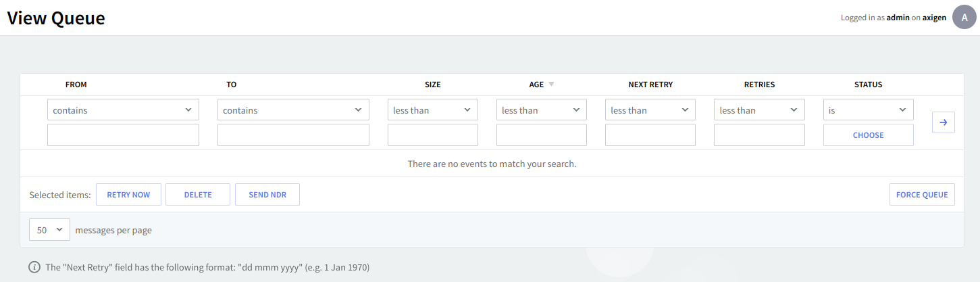The image size is (980, 282).
Task: Focus the From filter text field
Action: (123, 135)
